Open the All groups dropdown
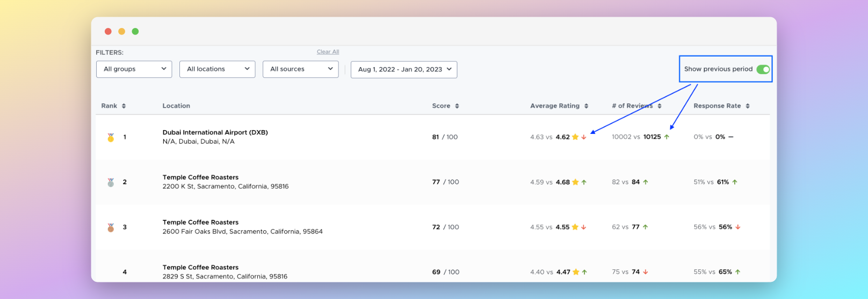The image size is (868, 299). (134, 69)
